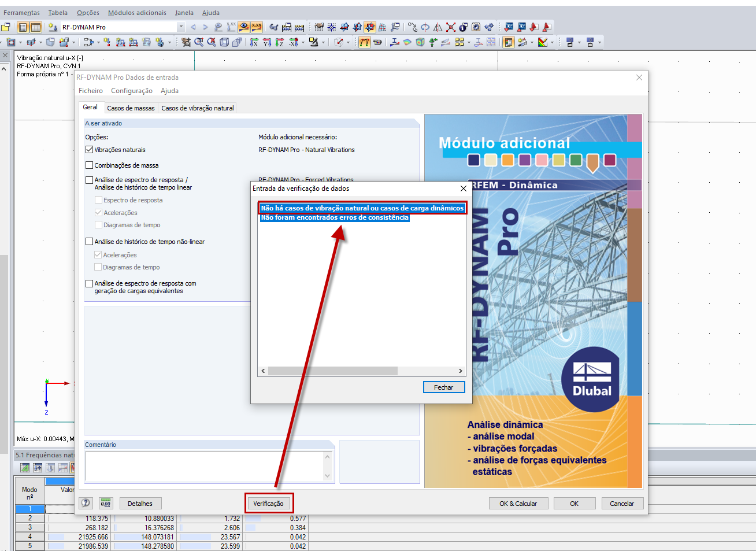Click the view in Z direction icon
756x551 pixels.
(280, 42)
